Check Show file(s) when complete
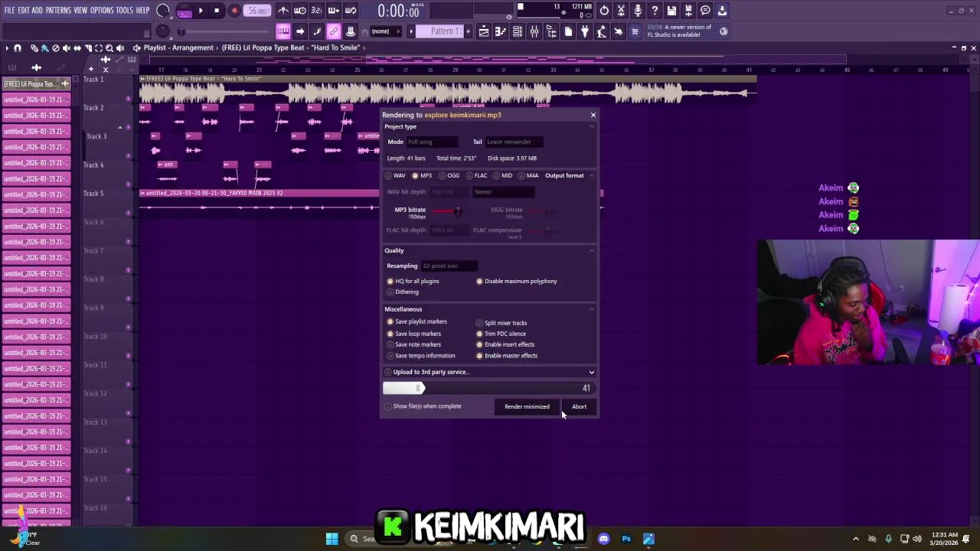 pyautogui.click(x=423, y=406)
